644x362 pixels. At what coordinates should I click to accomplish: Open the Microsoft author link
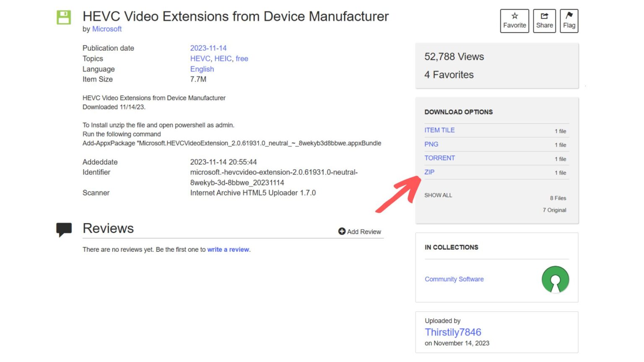coord(107,29)
